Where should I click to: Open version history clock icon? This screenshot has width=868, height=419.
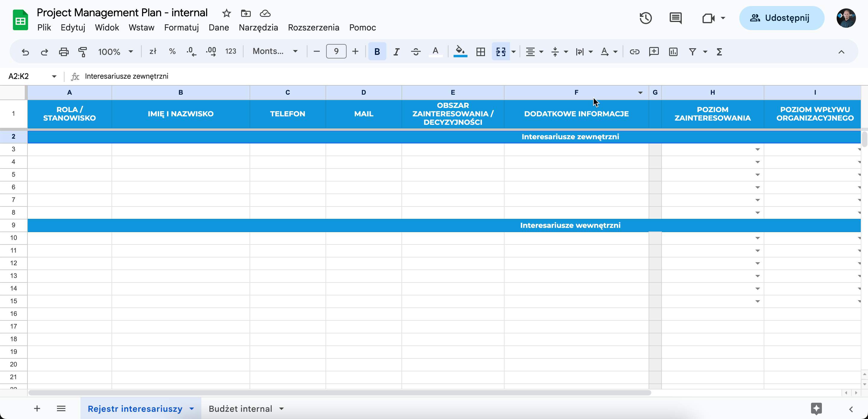[646, 18]
